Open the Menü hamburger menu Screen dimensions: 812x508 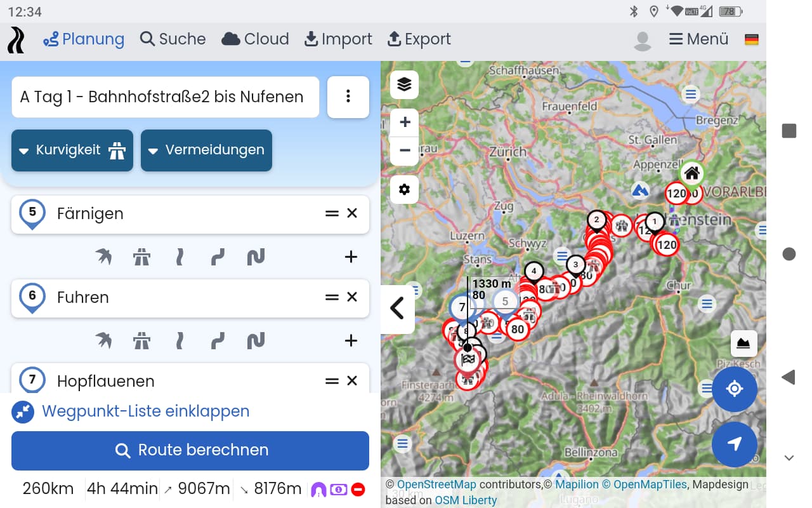tap(698, 39)
